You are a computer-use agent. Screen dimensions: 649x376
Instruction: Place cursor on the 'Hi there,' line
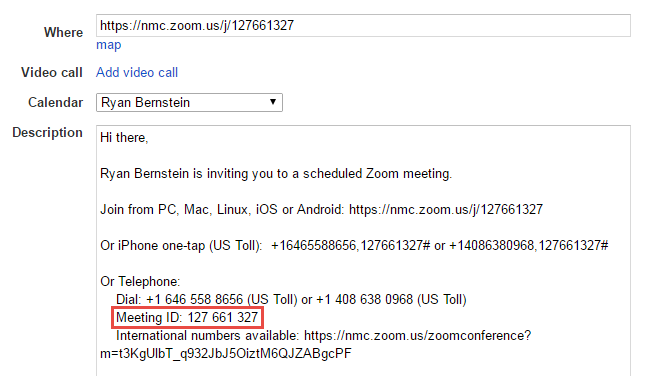pos(124,137)
